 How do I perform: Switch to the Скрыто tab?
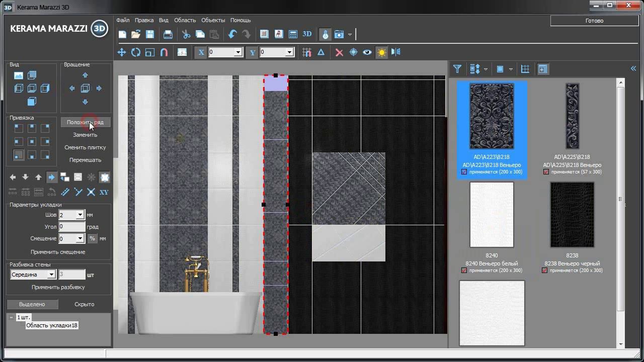pyautogui.click(x=84, y=304)
